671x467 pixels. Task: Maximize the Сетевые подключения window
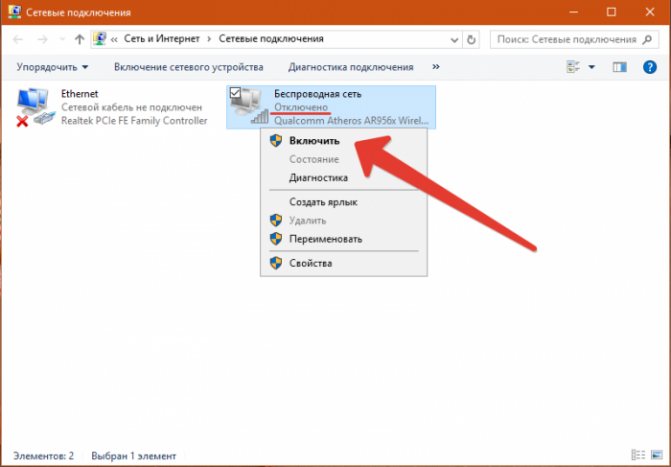611,12
